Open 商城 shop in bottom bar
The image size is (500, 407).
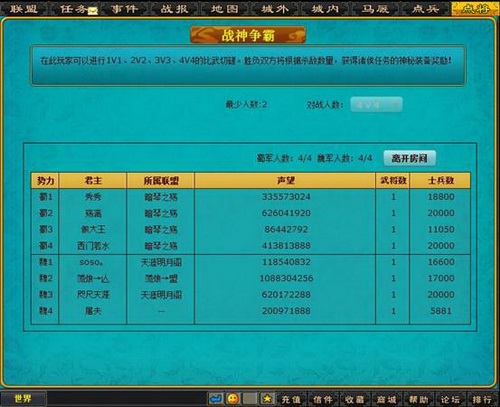point(387,399)
